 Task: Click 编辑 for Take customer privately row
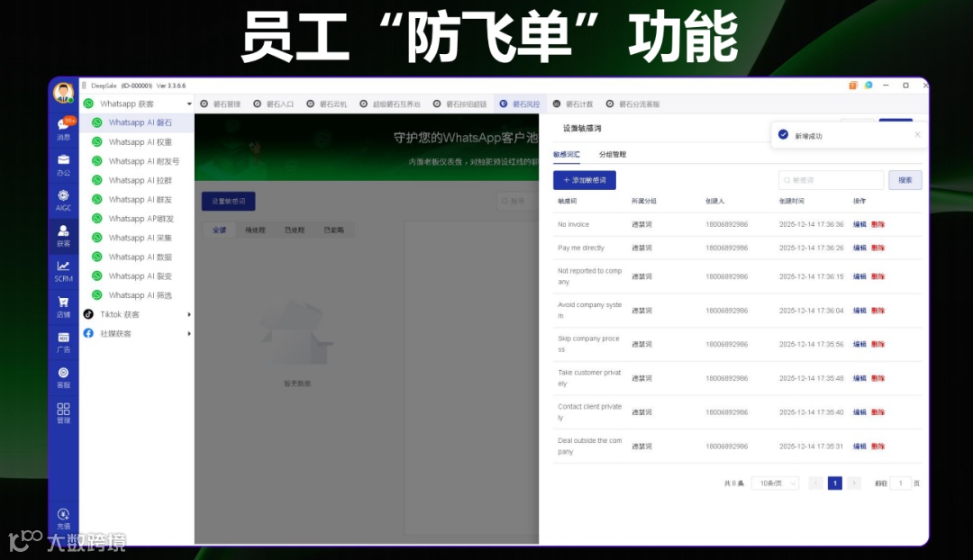859,378
